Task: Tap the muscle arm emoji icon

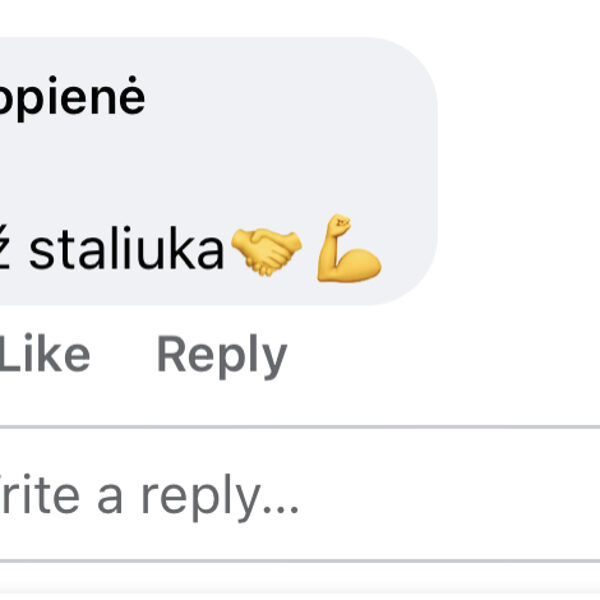Action: coord(348,248)
